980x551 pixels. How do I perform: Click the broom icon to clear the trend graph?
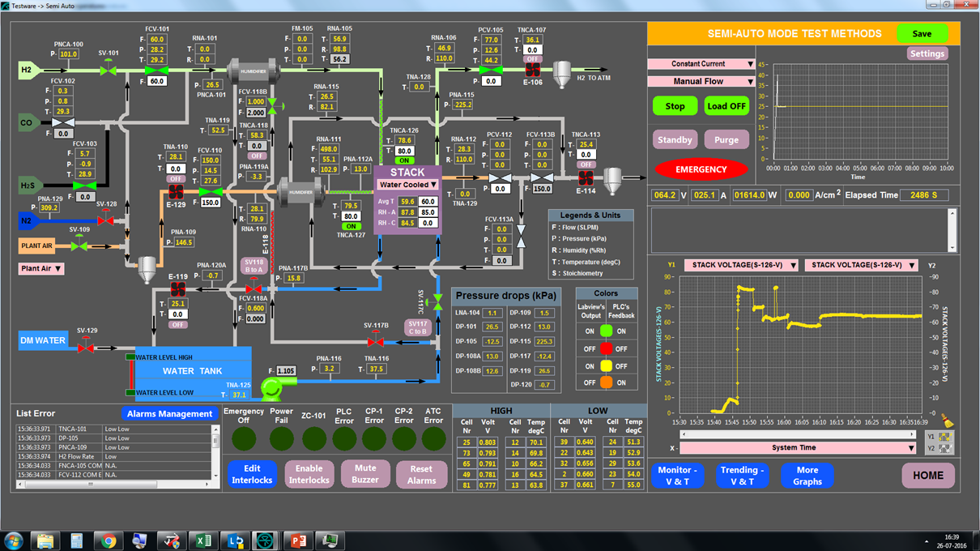tap(948, 422)
